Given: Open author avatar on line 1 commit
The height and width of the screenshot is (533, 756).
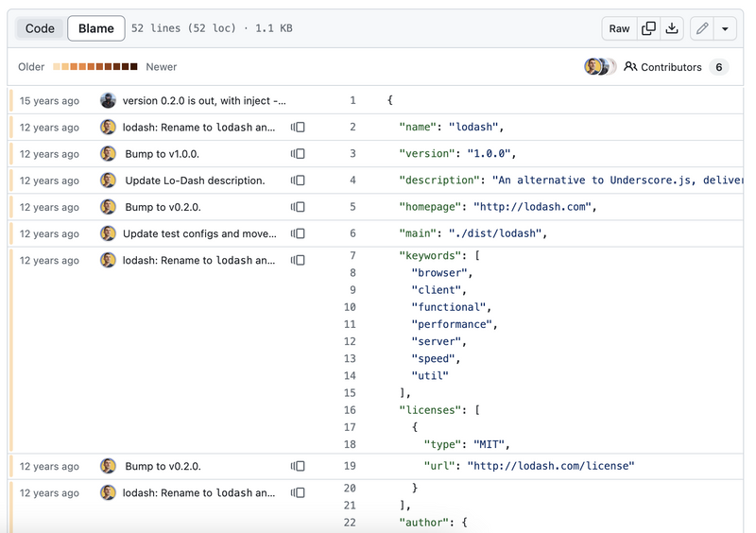Looking at the screenshot, I should click(x=108, y=101).
